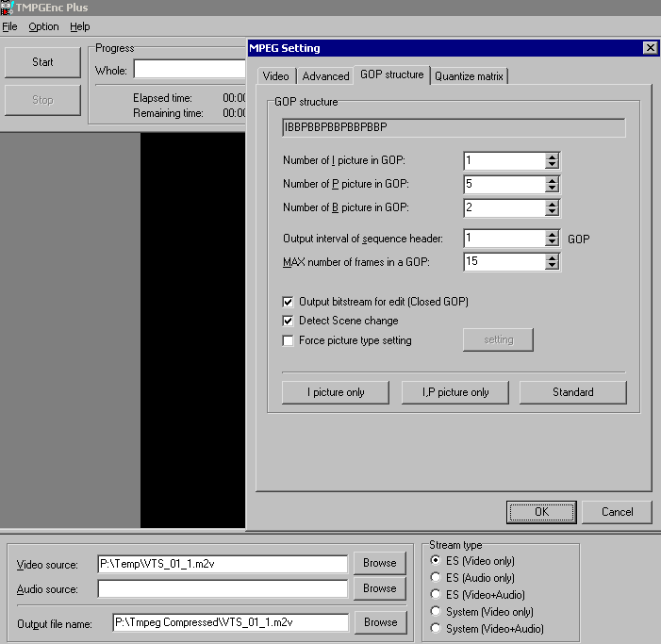Image resolution: width=661 pixels, height=644 pixels.
Task: Increase MAX frames in GOP up arrow
Action: [x=552, y=258]
